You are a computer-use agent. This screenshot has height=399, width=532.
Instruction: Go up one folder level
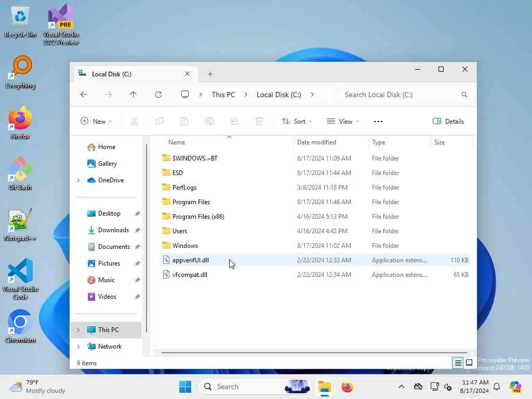(x=134, y=95)
